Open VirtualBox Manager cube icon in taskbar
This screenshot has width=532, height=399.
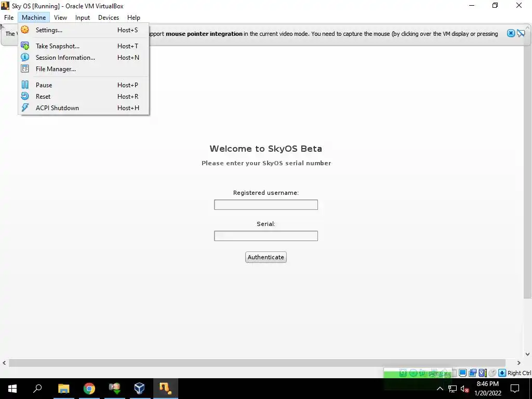[139, 389]
